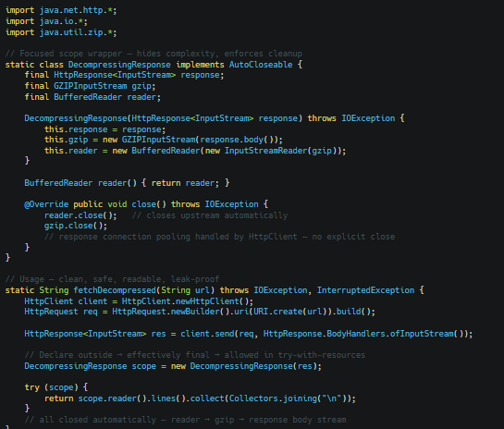Click 'BufferedReader reader() { return reader; }' line
This screenshot has width=504, height=429.
(127, 183)
